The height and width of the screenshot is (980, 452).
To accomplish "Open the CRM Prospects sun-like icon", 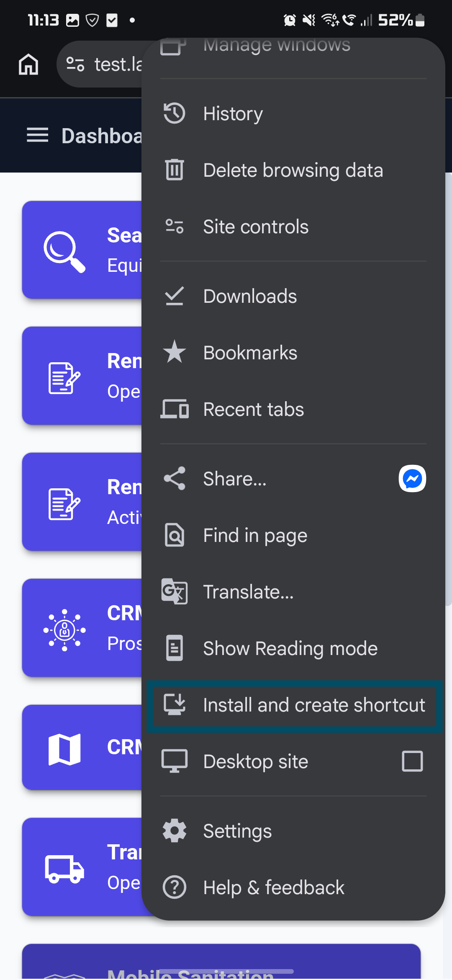I will click(x=64, y=630).
